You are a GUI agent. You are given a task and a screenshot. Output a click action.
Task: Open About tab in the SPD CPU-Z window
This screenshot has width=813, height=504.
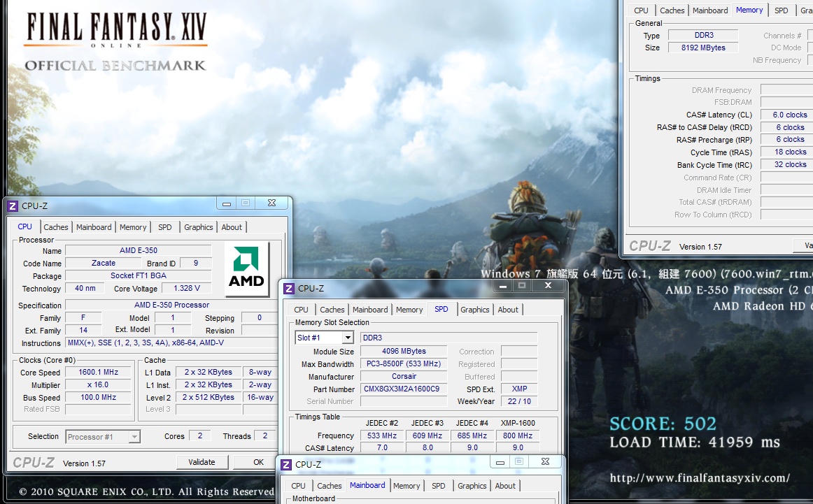pyautogui.click(x=508, y=309)
